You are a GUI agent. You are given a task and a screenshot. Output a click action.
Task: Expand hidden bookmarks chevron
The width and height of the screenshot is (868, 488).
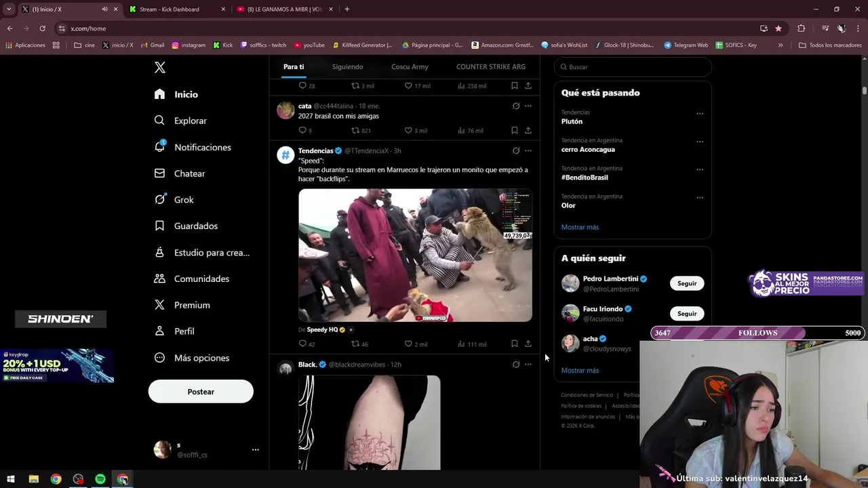point(781,45)
